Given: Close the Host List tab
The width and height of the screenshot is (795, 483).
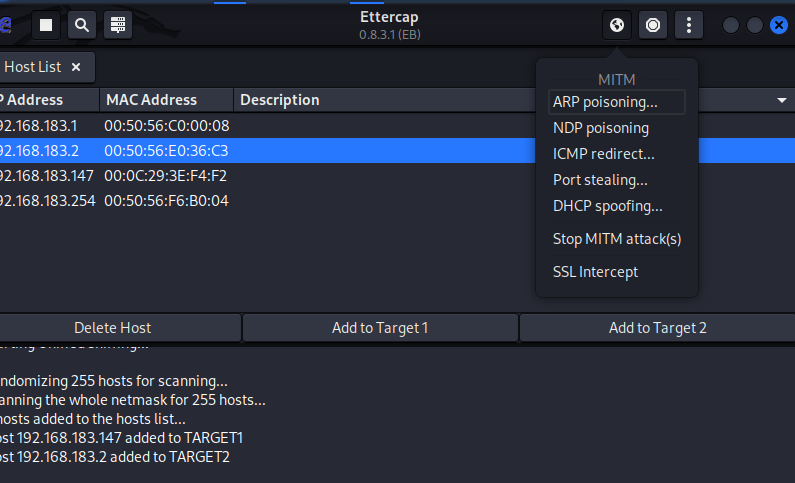Looking at the screenshot, I should click(x=76, y=67).
